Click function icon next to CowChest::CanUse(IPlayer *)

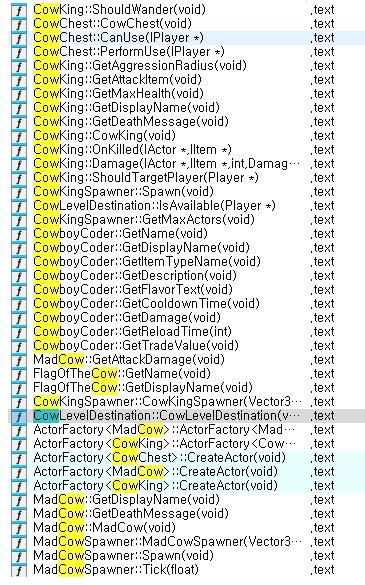19,38
